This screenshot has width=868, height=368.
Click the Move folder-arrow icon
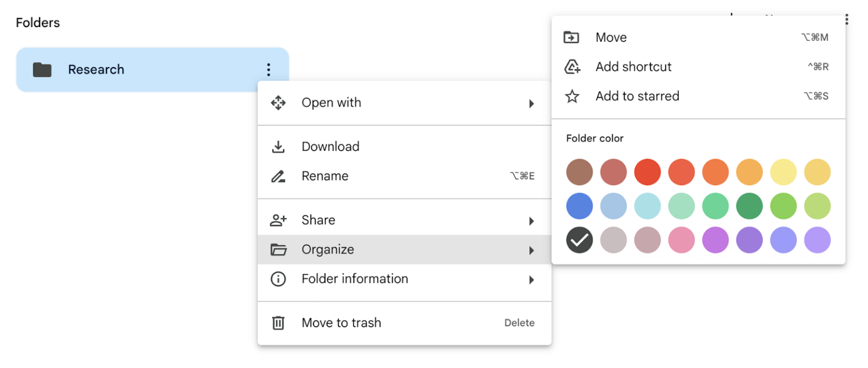571,37
